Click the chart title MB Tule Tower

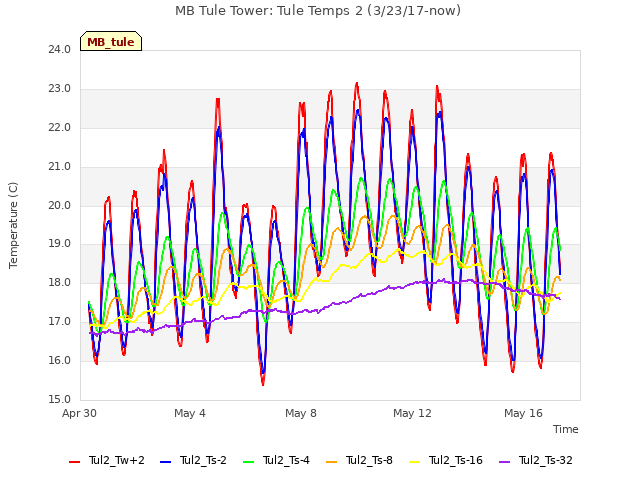[318, 10]
